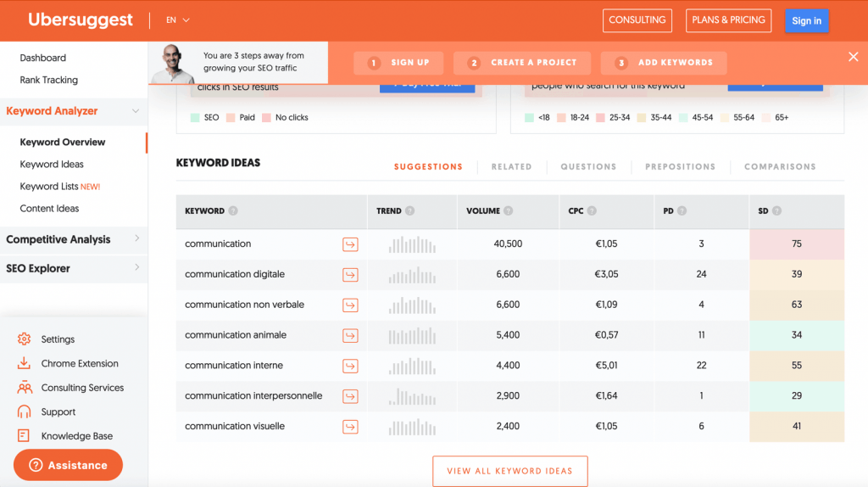Open arrow icon for communication digitale
Image resolution: width=868 pixels, height=487 pixels.
tap(350, 275)
